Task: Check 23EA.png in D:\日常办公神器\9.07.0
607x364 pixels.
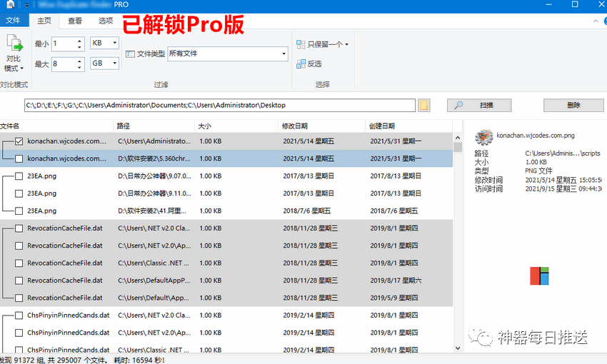Action: (19, 176)
